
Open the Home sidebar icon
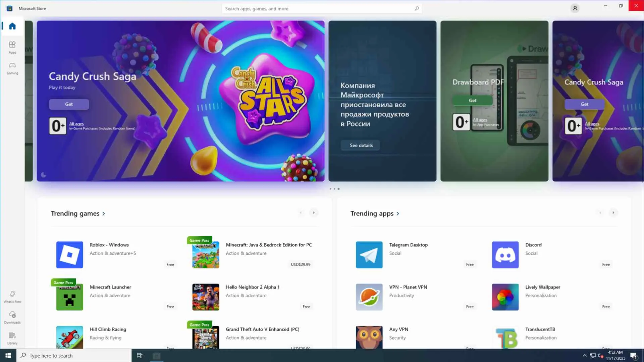pos(12,26)
